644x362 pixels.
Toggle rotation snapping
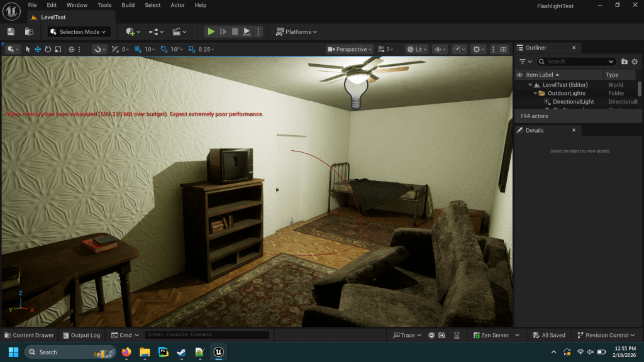coord(164,49)
